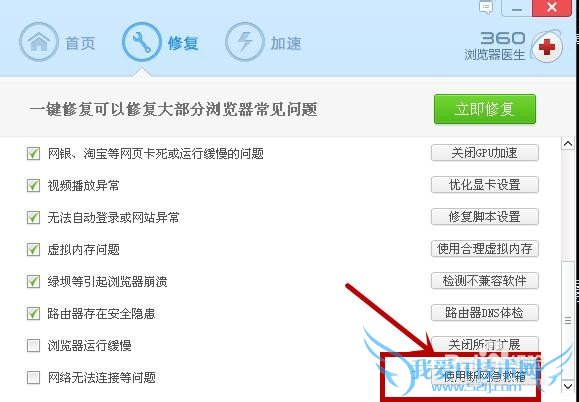Click the 360 browser doctor red cross logo
The width and height of the screenshot is (579, 402).
(547, 47)
